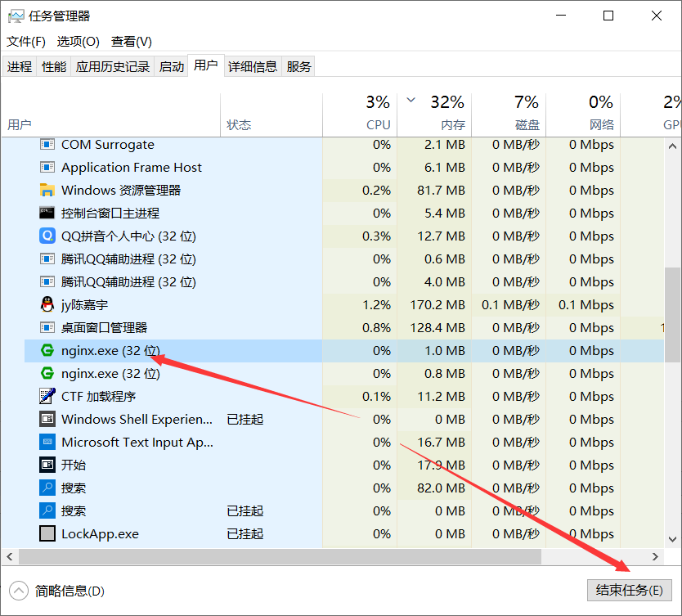Click the 170.2 MB memory value
Viewport: 682px width, 616px height.
tap(437, 304)
